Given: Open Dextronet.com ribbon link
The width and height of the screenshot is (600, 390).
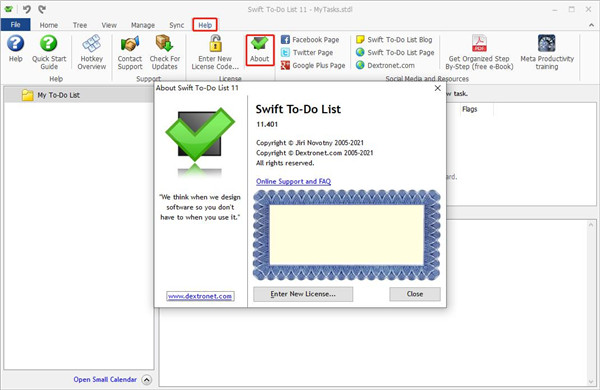Looking at the screenshot, I should coord(385,65).
